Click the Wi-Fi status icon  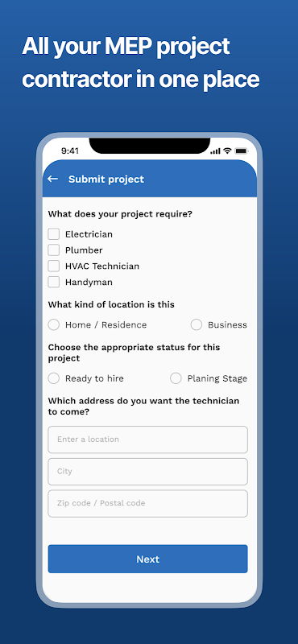pyautogui.click(x=227, y=151)
